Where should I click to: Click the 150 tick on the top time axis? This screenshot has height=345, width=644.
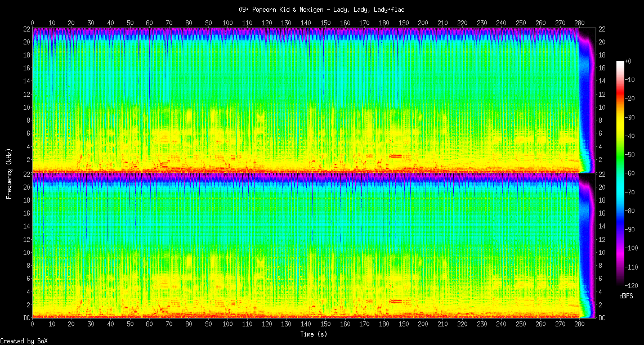click(325, 23)
